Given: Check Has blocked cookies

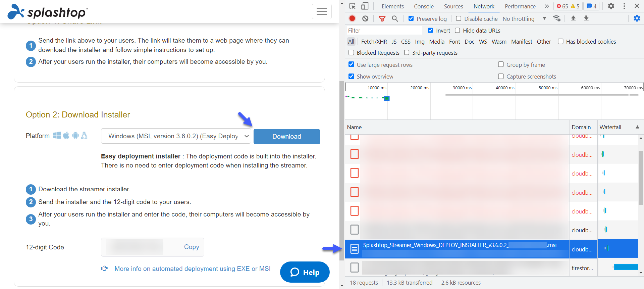Looking at the screenshot, I should tap(560, 41).
